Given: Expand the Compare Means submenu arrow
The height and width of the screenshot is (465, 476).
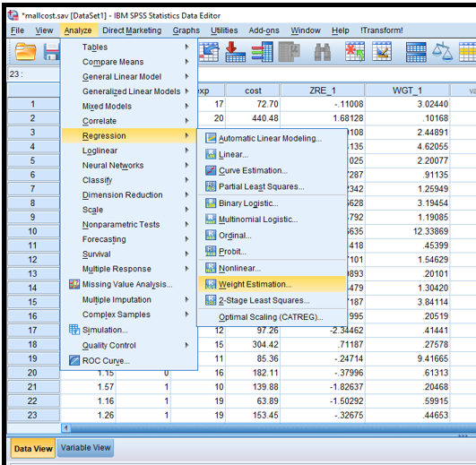Looking at the screenshot, I should [186, 62].
